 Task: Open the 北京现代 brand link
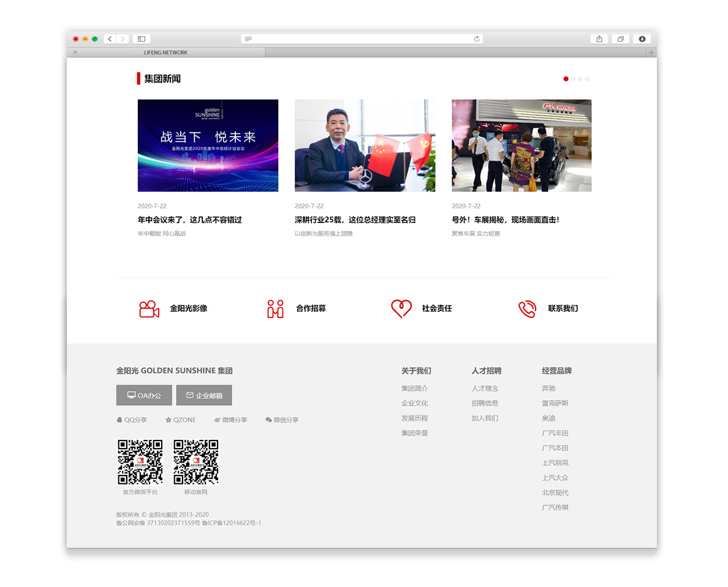[x=555, y=492]
